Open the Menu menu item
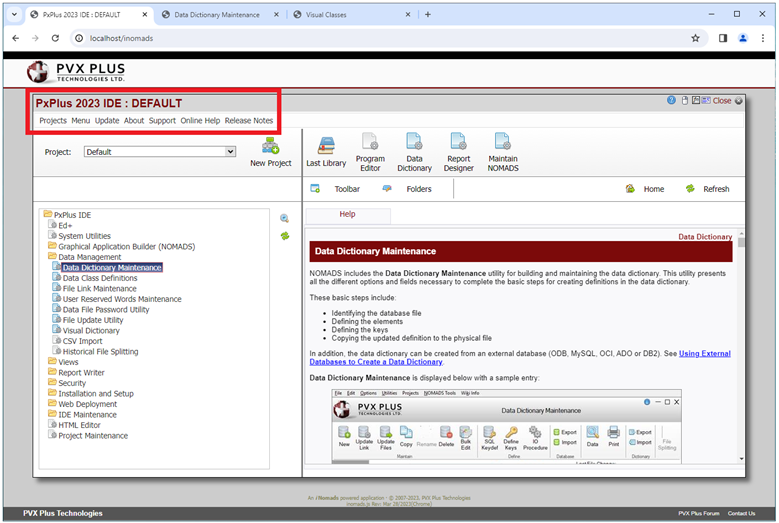This screenshot has height=523, width=779. coord(80,121)
